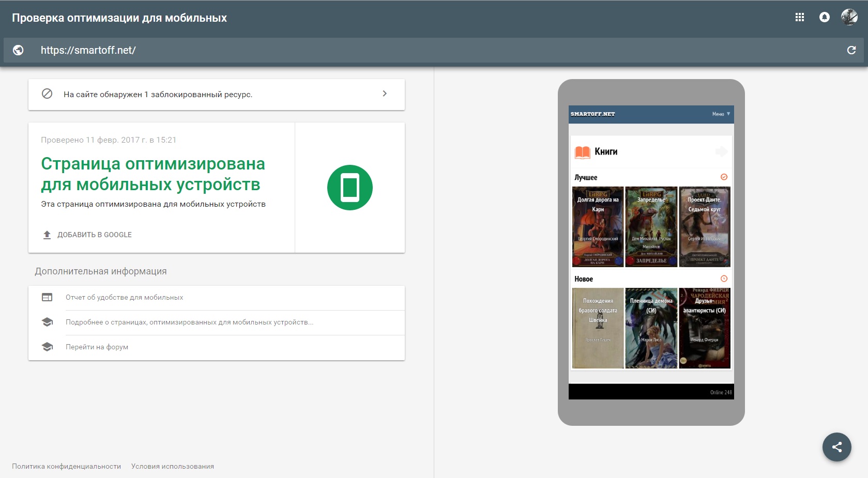The width and height of the screenshot is (868, 478).
Task: Click the blocked resource circle icon
Action: coord(47,94)
